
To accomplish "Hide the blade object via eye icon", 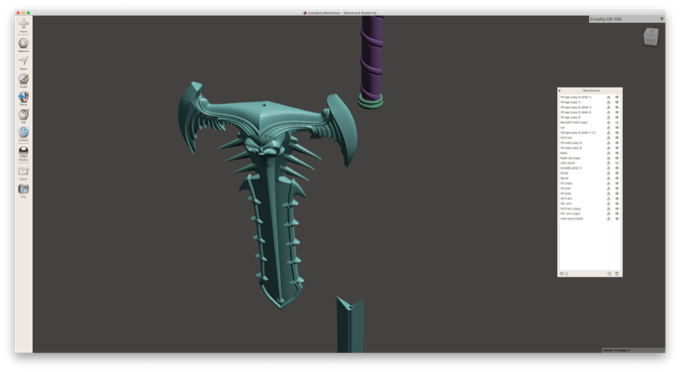I will (617, 153).
